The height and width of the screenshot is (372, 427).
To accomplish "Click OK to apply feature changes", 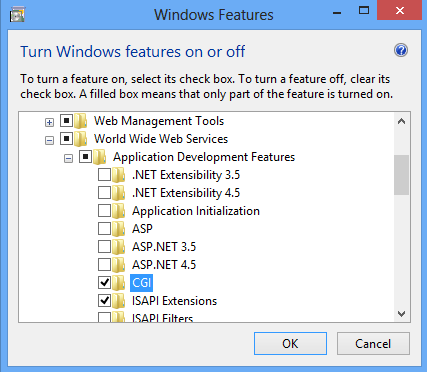I will (290, 343).
